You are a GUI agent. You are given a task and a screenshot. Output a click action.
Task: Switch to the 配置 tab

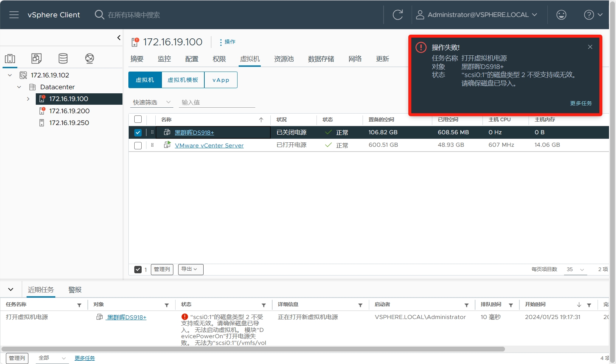[192, 59]
